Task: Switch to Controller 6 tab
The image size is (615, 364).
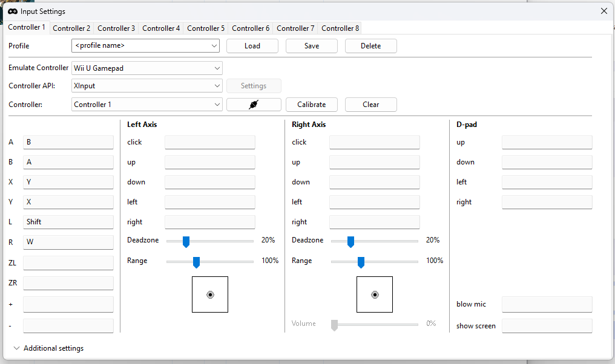Action: 251,28
